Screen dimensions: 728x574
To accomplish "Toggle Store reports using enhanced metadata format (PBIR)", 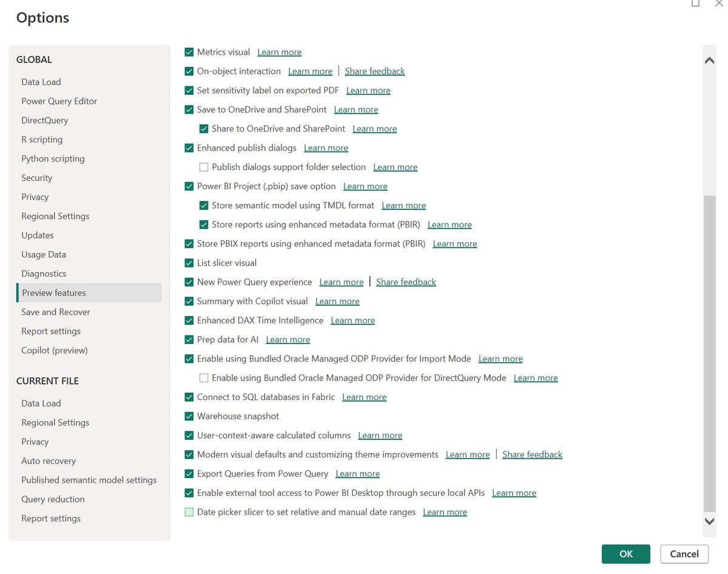I will (x=204, y=225).
